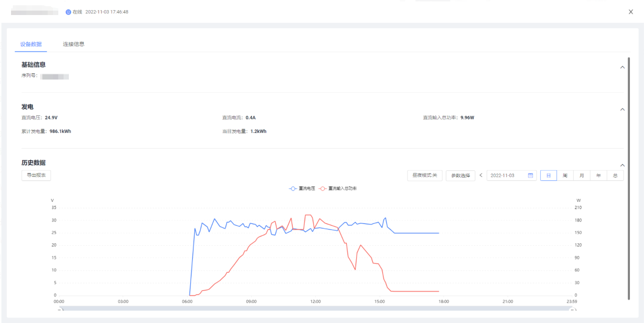
Task: Select 年 year range
Action: [599, 175]
